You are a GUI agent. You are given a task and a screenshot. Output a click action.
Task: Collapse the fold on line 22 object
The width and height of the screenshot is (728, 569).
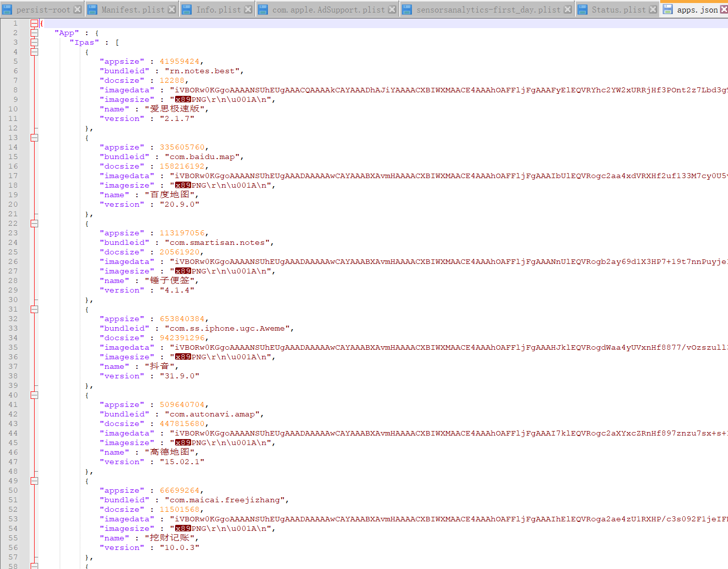[34, 223]
